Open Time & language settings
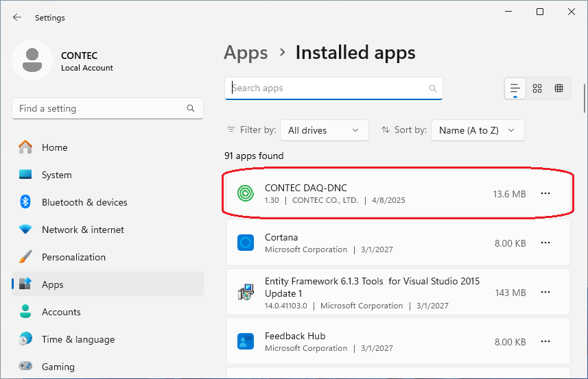 point(108,339)
